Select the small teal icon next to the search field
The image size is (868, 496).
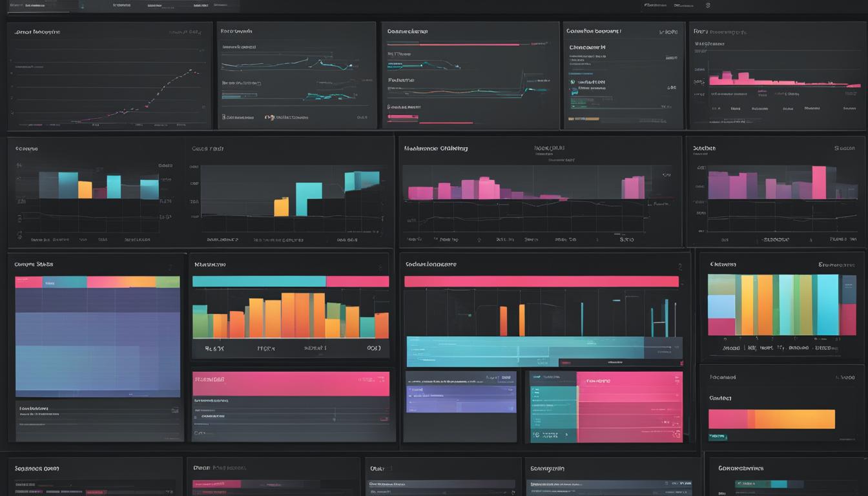point(81,5)
